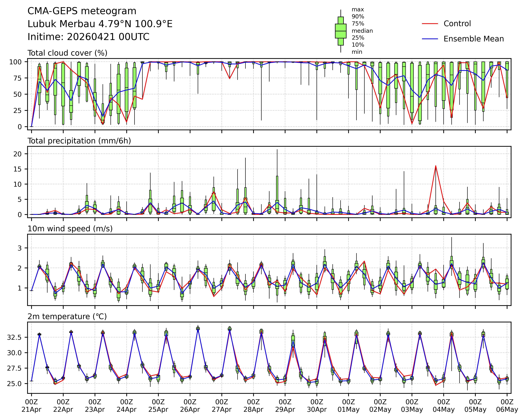Click '2m temperature (℃)' panel title

click(67, 317)
